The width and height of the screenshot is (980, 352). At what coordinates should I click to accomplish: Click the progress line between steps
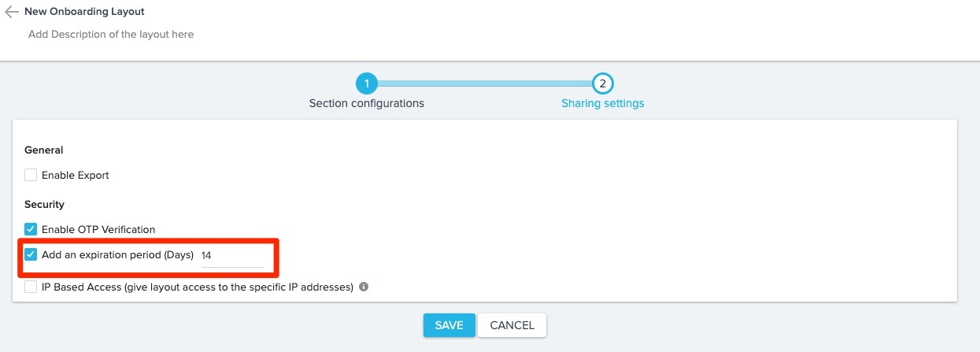[x=484, y=83]
